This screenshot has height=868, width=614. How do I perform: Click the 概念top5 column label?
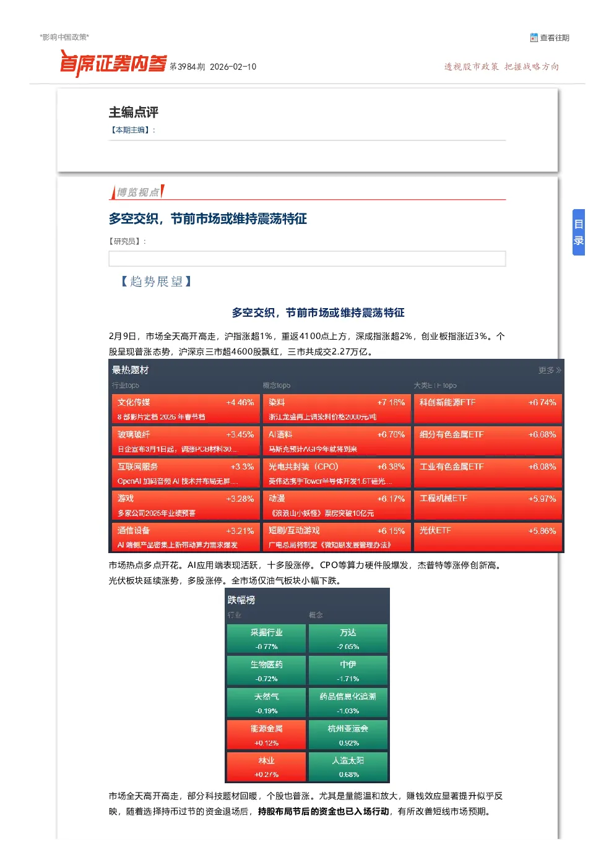point(277,385)
